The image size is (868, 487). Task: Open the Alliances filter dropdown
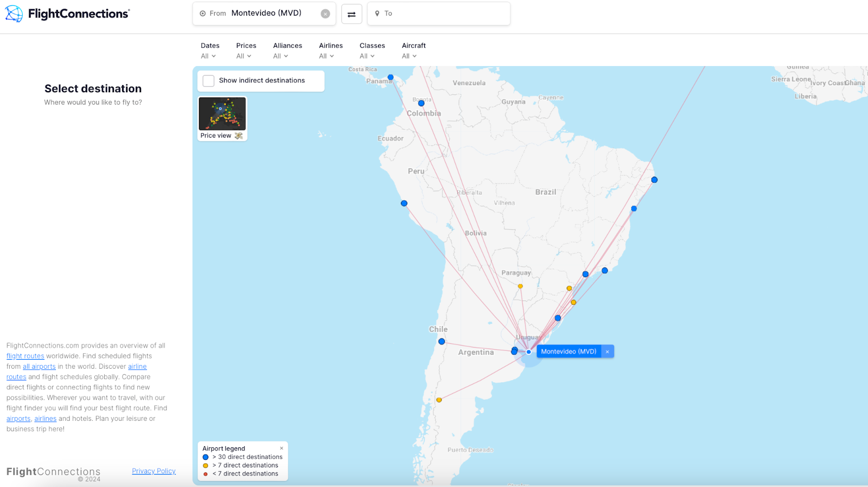[x=288, y=51]
